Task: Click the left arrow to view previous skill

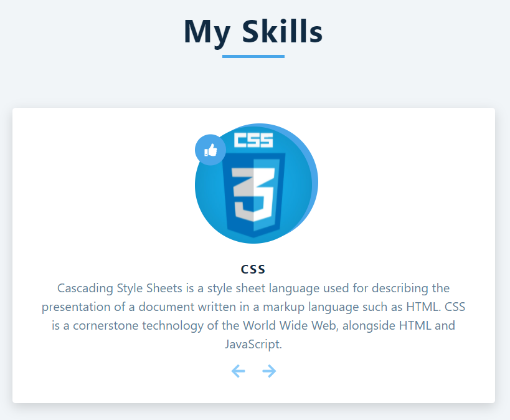Action: click(238, 371)
